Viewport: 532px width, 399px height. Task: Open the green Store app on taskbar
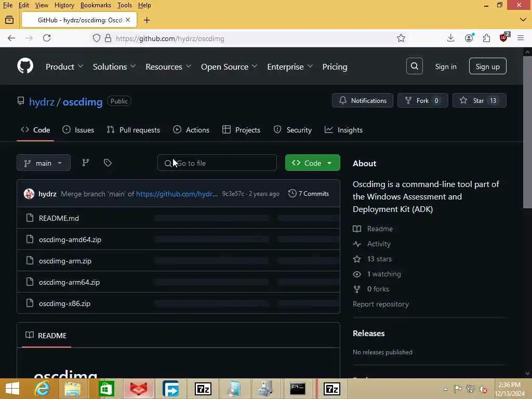click(x=106, y=389)
